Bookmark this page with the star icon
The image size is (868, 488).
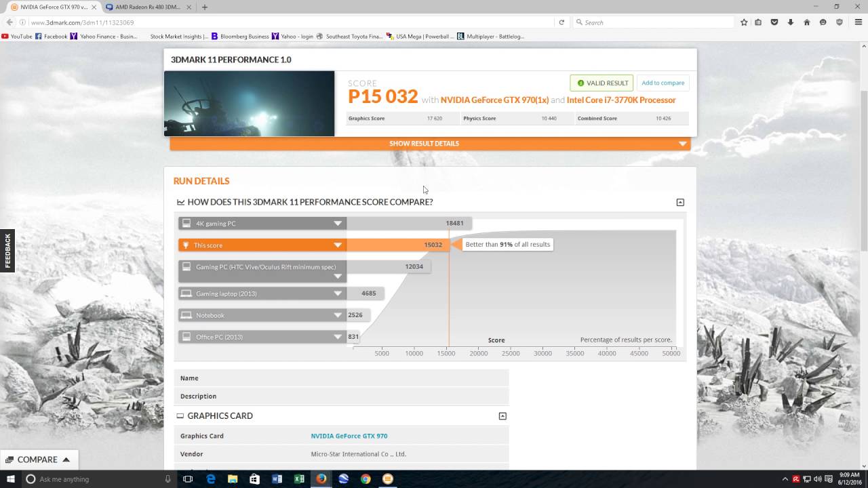pos(744,22)
